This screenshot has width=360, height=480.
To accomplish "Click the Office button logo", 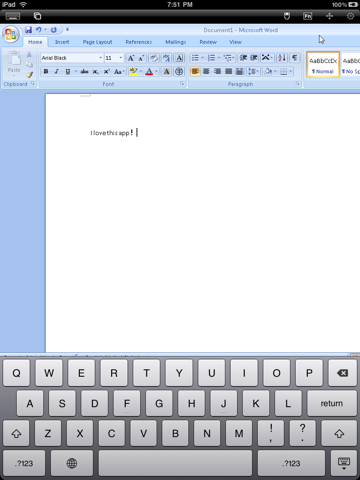I will (x=10, y=34).
